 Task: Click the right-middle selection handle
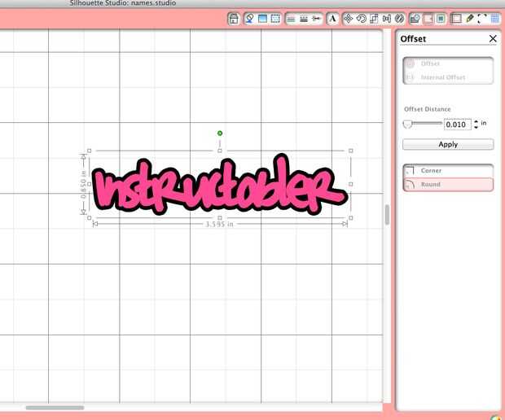[351, 184]
